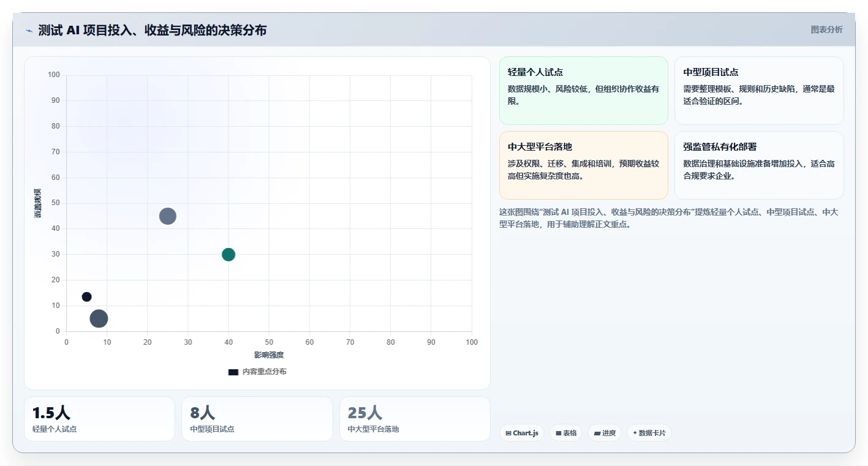Click the 强监管私有化部署 card heading
Viewport: 868px width, 466px height.
point(720,147)
